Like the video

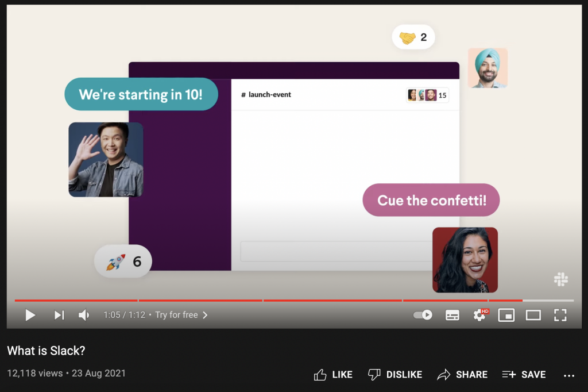tap(333, 374)
